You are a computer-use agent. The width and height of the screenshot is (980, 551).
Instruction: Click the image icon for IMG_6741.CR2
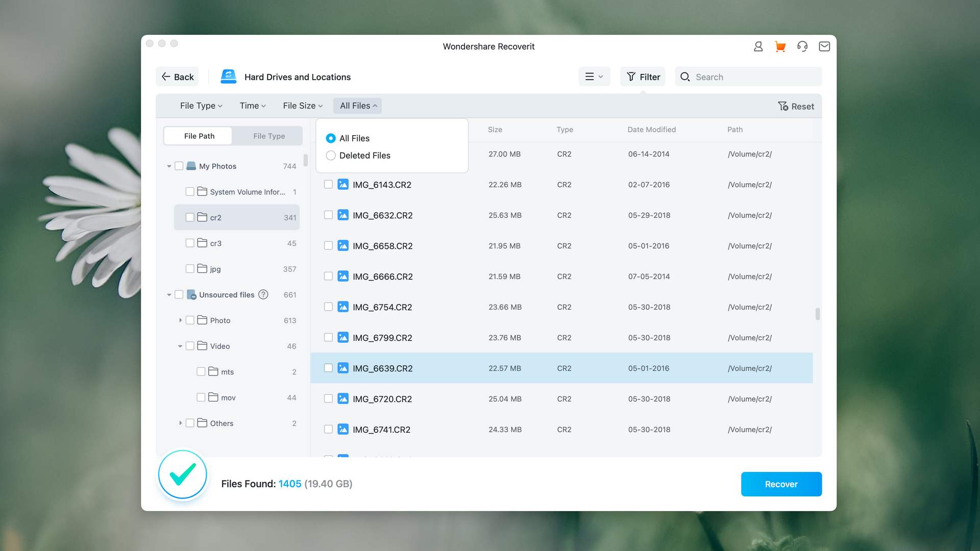tap(343, 429)
